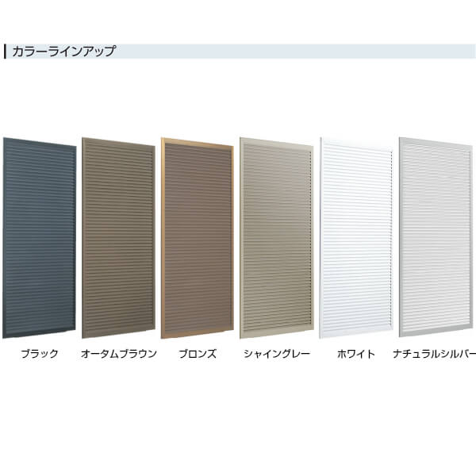Click the left frame of autumn brown panel

(84, 238)
